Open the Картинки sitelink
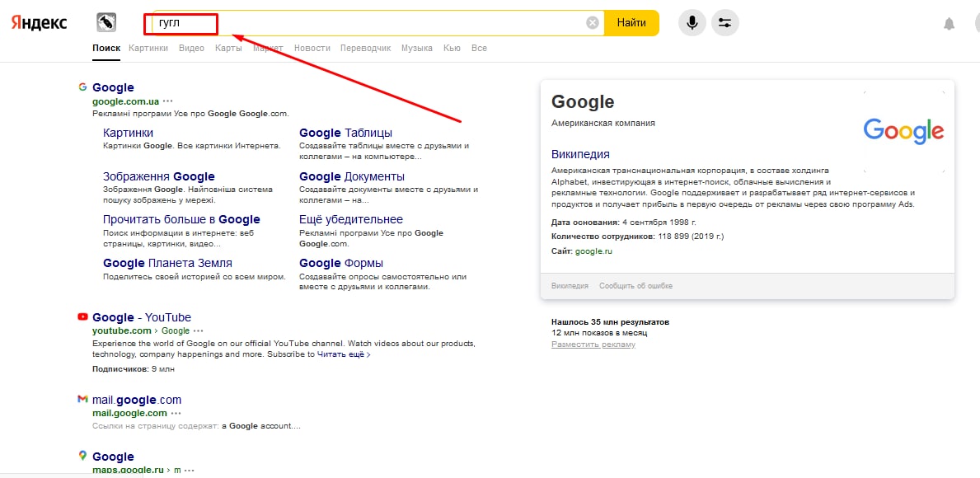 click(128, 133)
